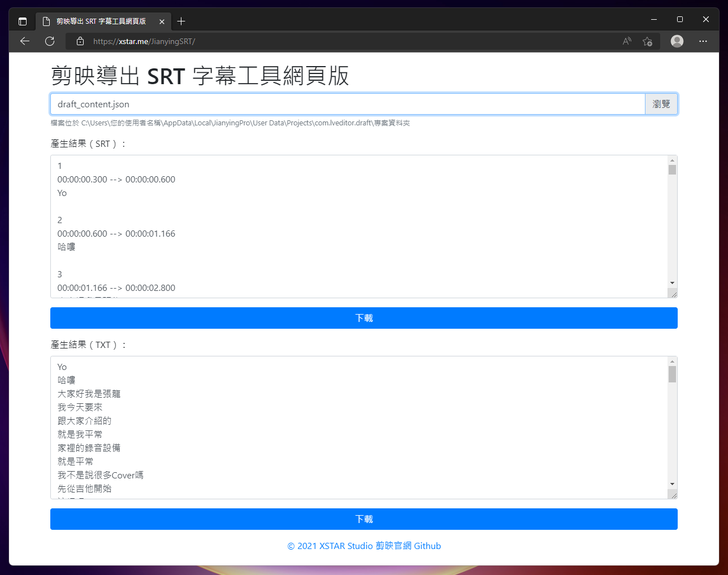The width and height of the screenshot is (728, 575).
Task: Click the draft_content.json file input
Action: (348, 104)
